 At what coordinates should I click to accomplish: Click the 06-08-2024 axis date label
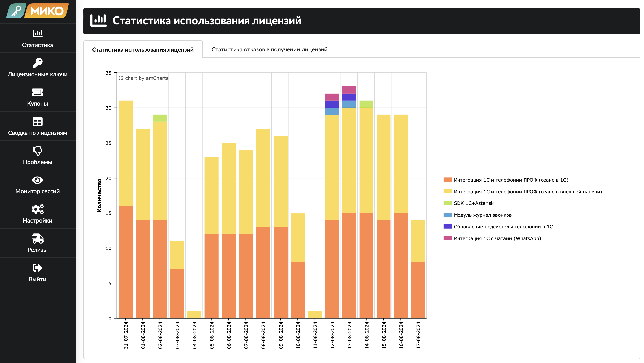(x=229, y=335)
